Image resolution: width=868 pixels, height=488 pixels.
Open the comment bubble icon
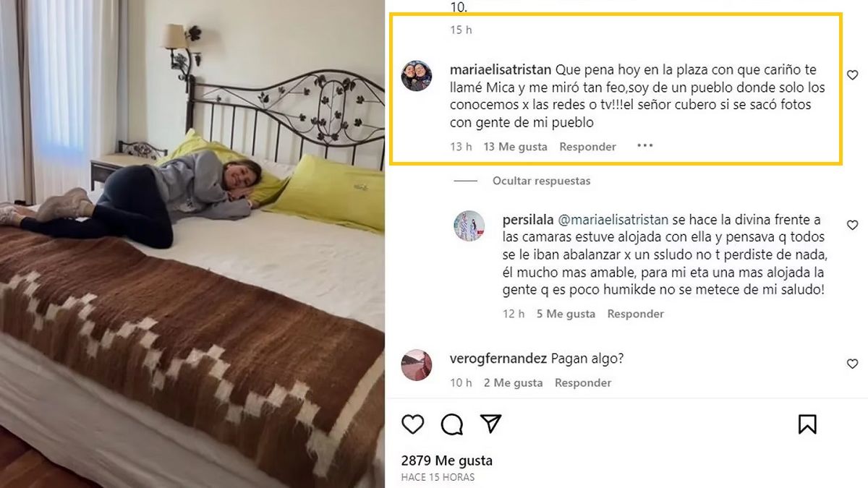click(x=452, y=424)
